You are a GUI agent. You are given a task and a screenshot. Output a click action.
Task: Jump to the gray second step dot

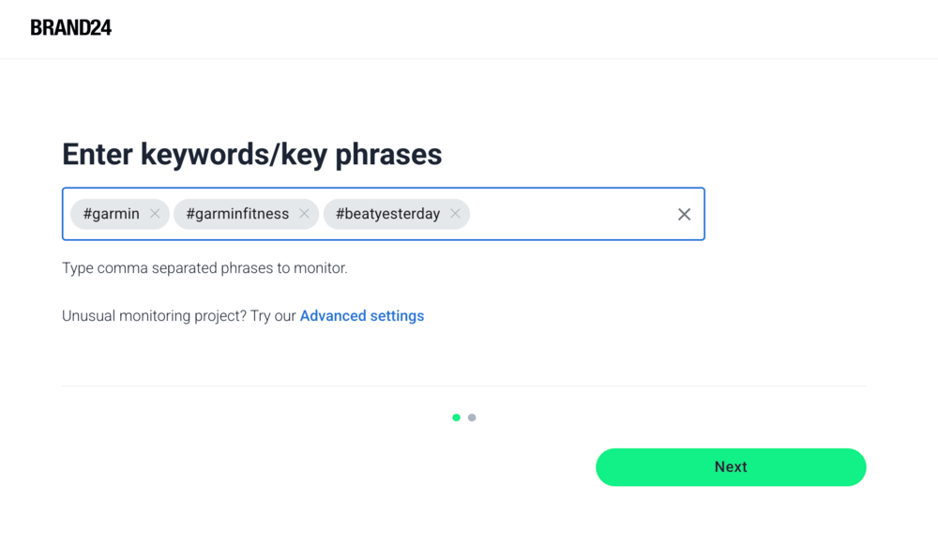pos(472,417)
